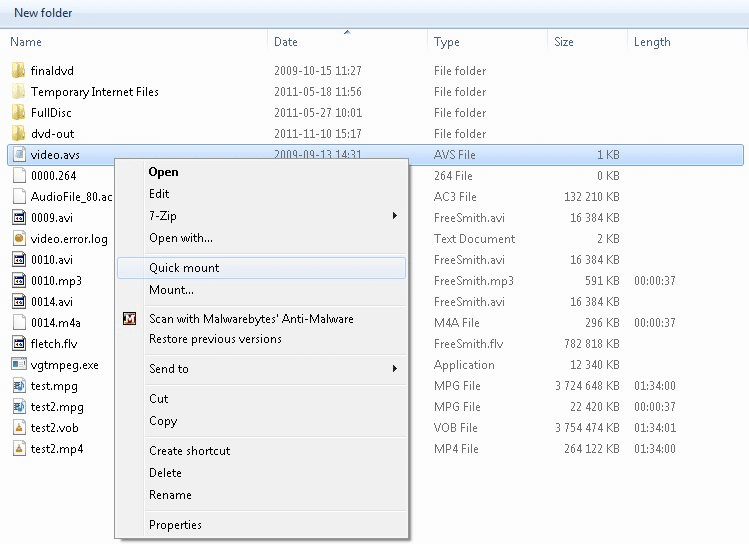Select the fletch.flv file icon

pyautogui.click(x=19, y=343)
